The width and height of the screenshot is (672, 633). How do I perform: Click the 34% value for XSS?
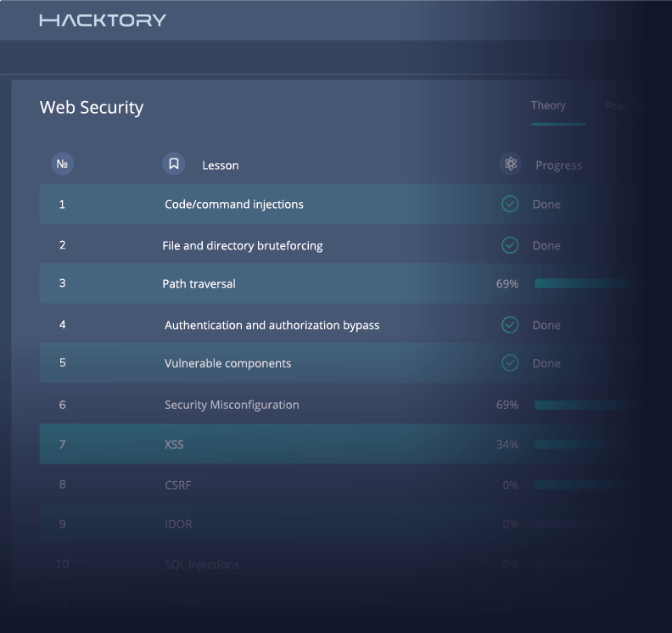507,445
